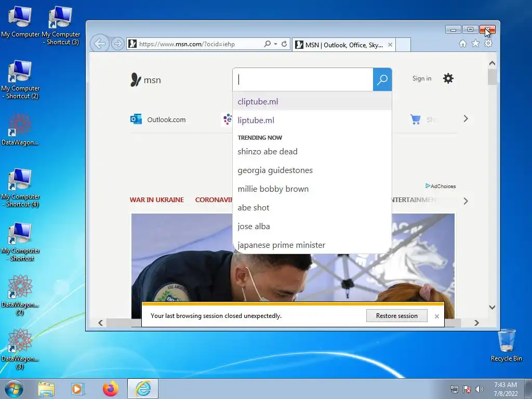Open the Outlook.com shortcut link
Image resolution: width=532 pixels, height=399 pixels.
[x=166, y=119]
